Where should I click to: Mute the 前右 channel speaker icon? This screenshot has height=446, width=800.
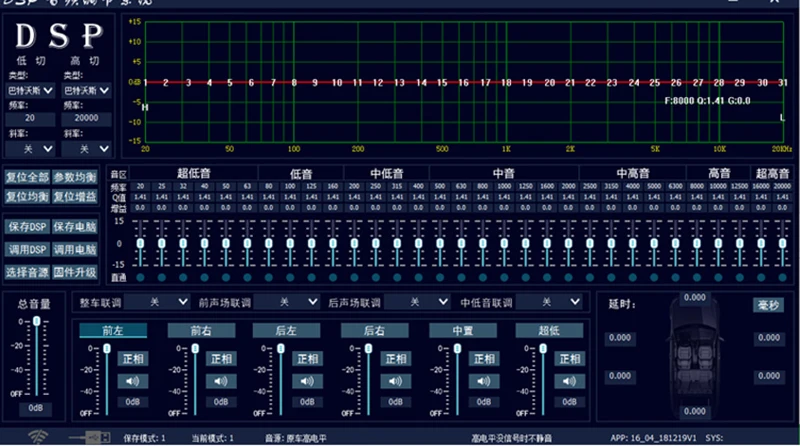[221, 381]
